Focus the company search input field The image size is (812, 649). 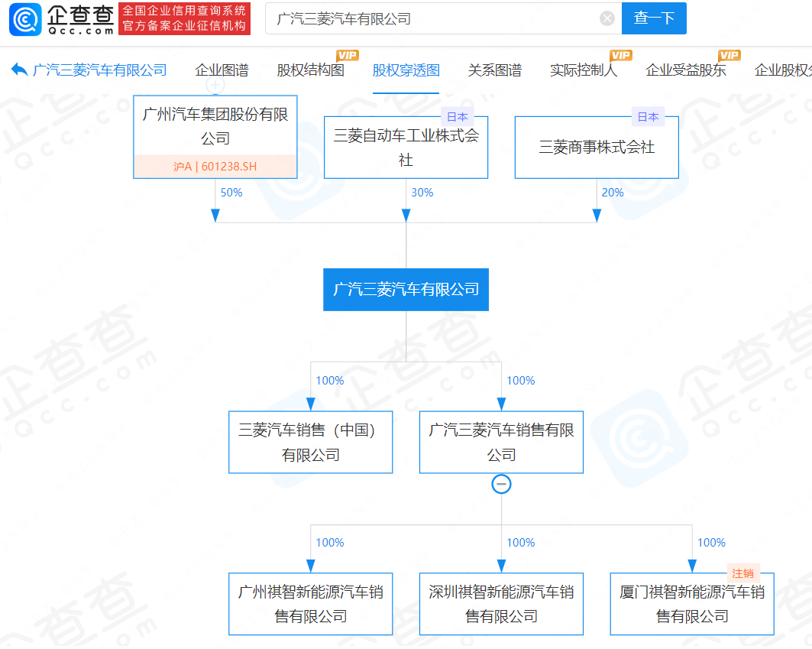click(443, 18)
